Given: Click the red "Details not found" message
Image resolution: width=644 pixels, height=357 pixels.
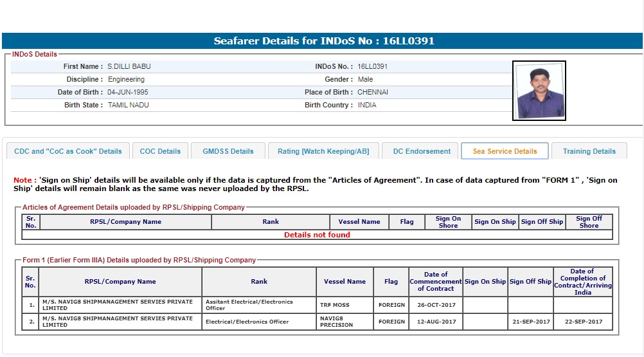Looking at the screenshot, I should click(317, 235).
